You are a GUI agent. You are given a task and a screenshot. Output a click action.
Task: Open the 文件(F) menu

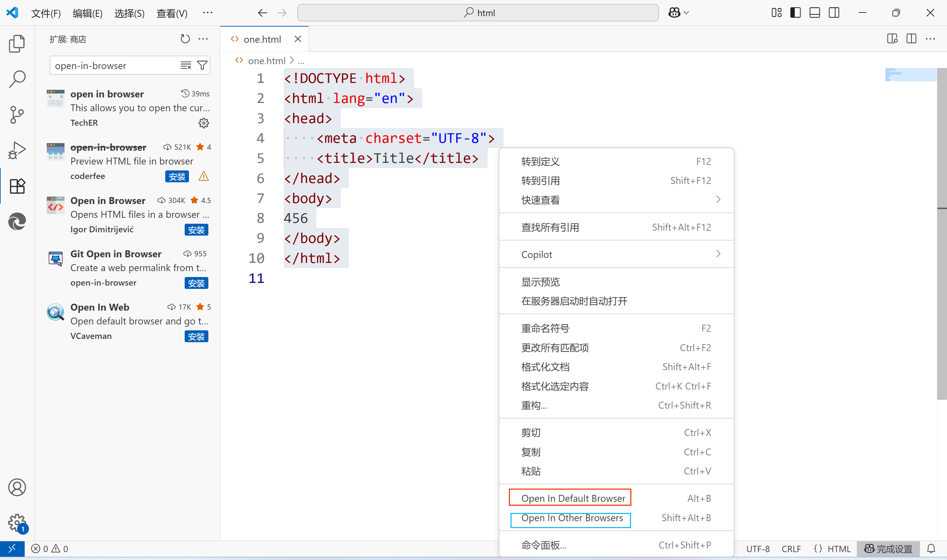(46, 13)
